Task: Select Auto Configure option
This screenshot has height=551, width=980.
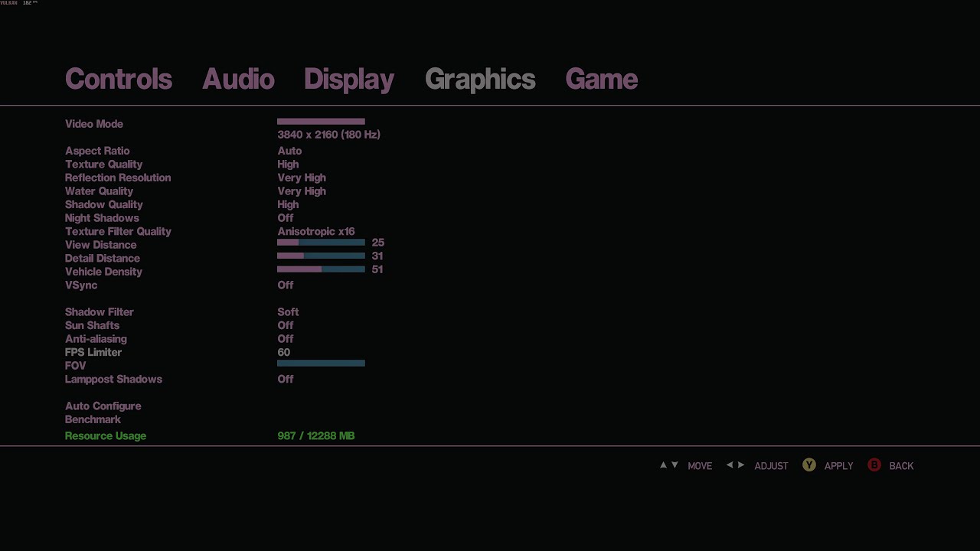Action: (103, 406)
